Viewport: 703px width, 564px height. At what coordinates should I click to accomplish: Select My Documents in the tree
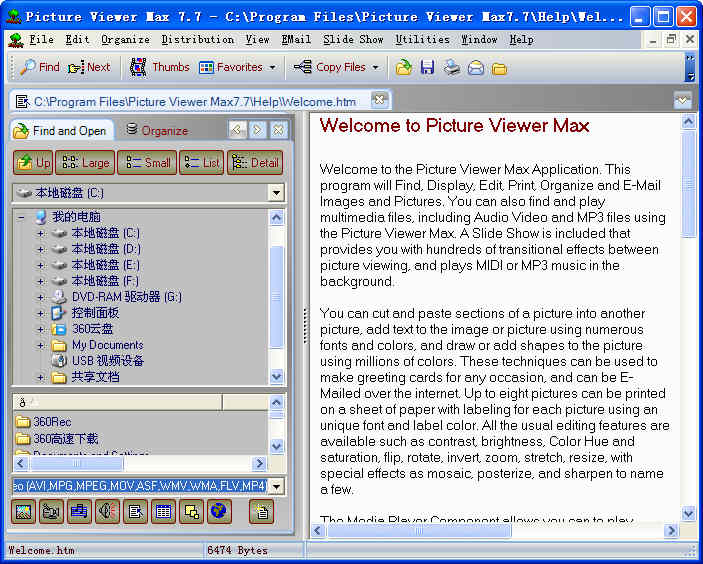[x=108, y=345]
